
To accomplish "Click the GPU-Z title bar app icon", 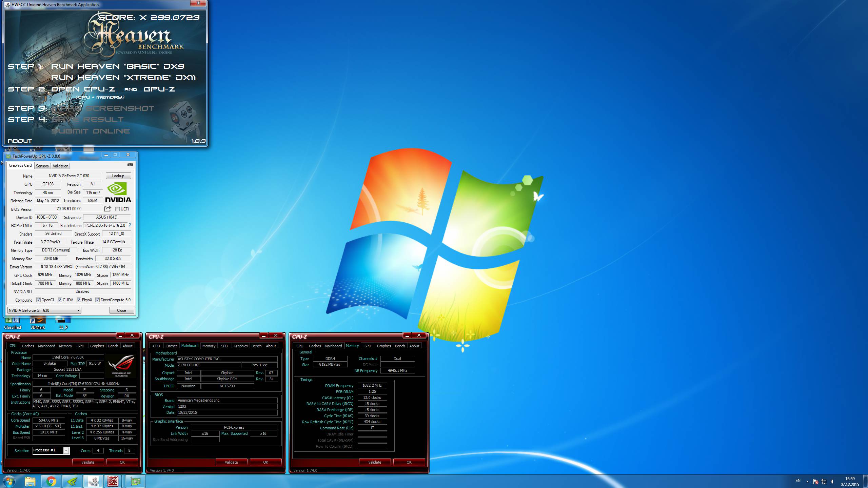I will click(x=8, y=156).
